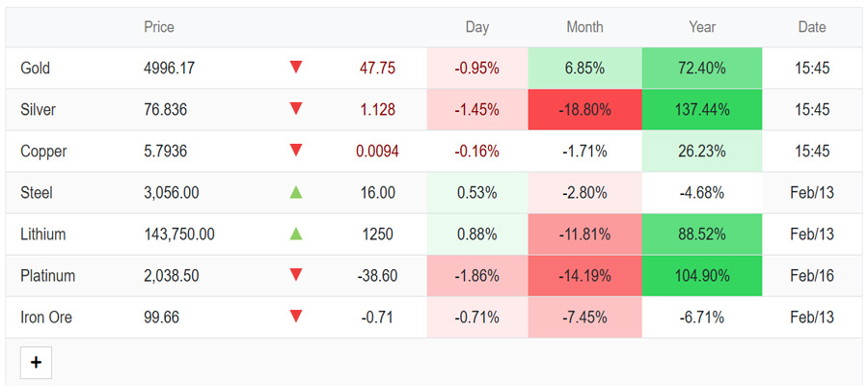Click the red down arrow for Platinum
This screenshot has height=386, width=868.
tap(296, 275)
